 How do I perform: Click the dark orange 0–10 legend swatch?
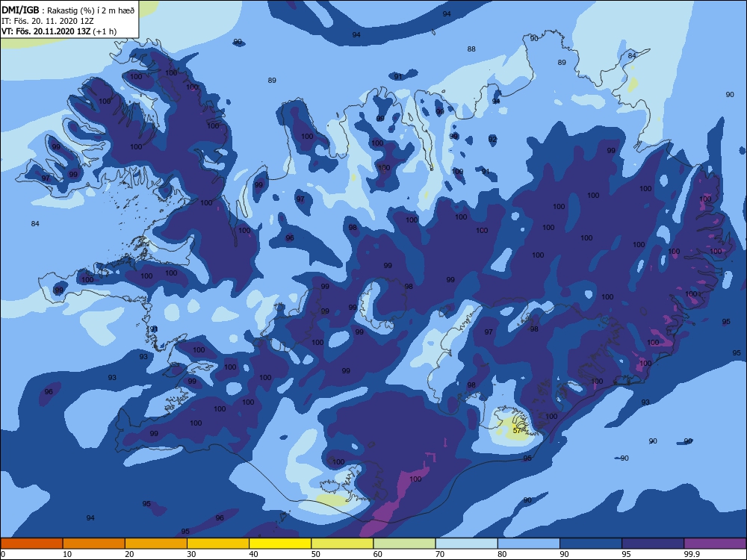coord(31,544)
